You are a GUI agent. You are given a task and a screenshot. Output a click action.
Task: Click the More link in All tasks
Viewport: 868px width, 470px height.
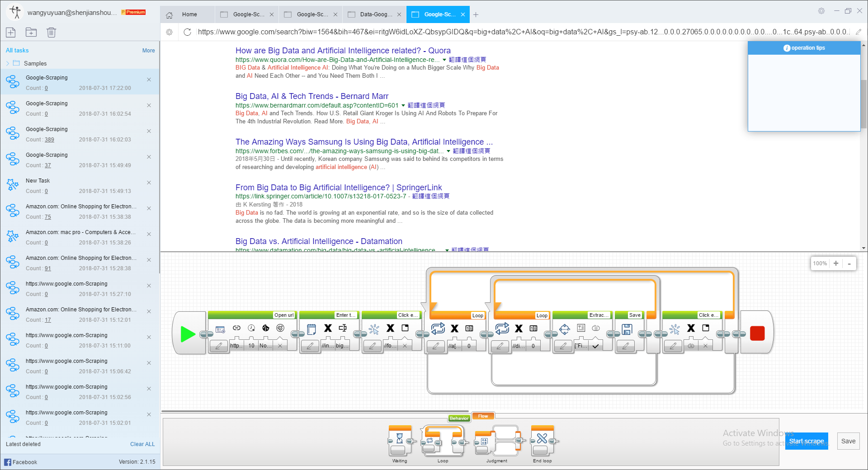[x=148, y=51]
